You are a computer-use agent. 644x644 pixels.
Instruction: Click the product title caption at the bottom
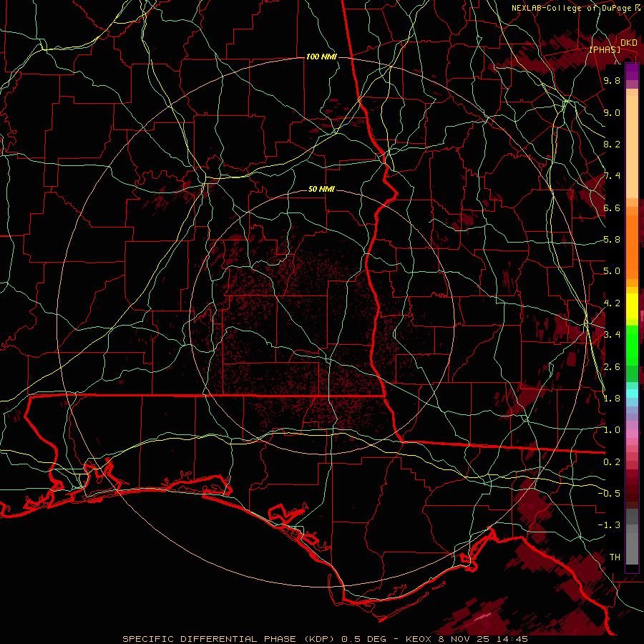pos(325,639)
